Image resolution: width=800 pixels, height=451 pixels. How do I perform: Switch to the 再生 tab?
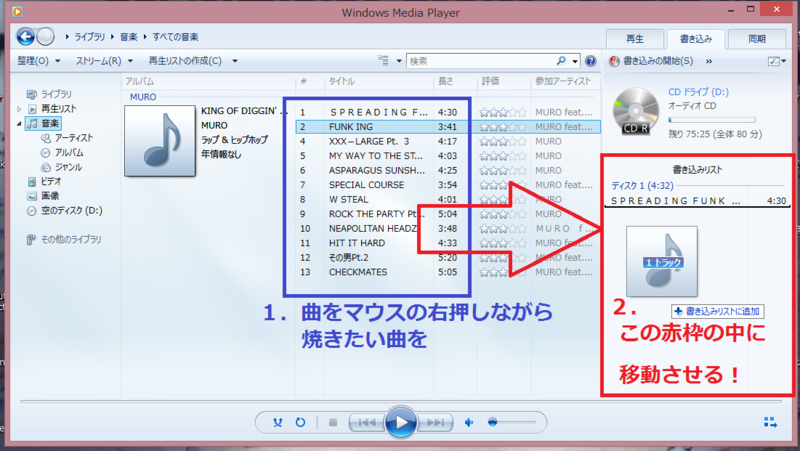[635, 39]
